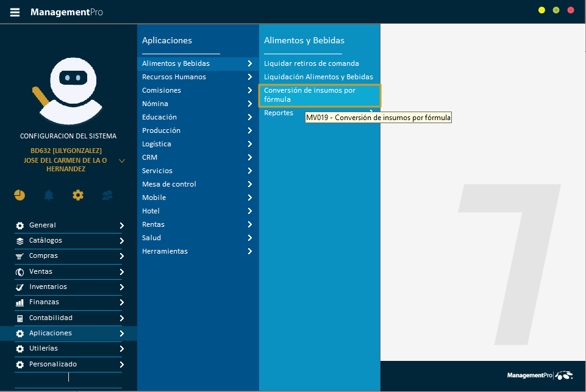Click the Aplicaciones gear icon

[x=20, y=333]
